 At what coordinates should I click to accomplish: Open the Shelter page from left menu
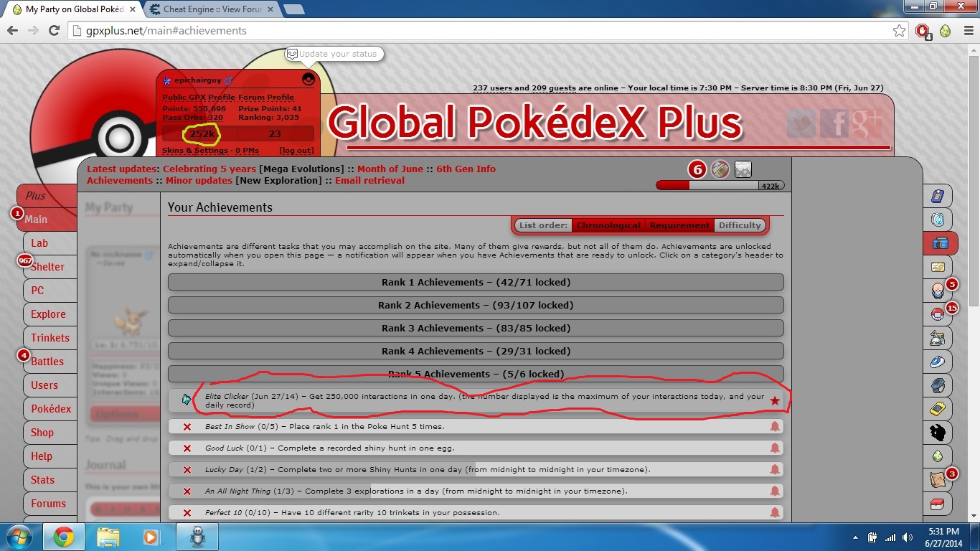[47, 267]
